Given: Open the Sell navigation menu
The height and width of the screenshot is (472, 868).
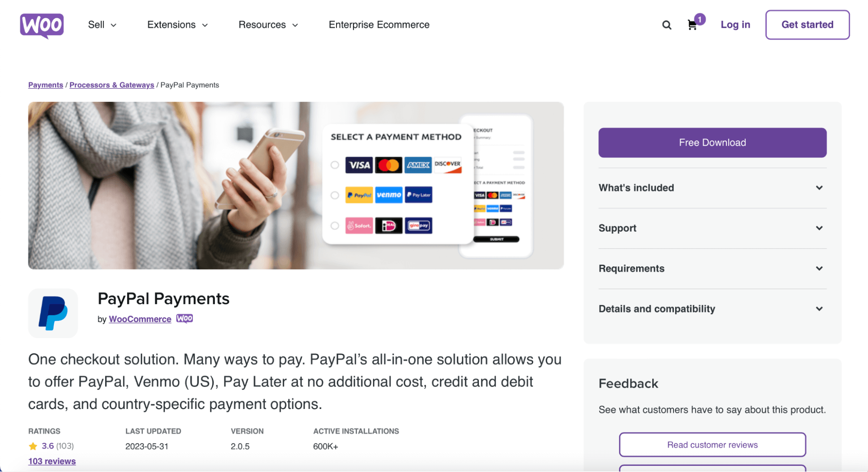Looking at the screenshot, I should click(x=101, y=24).
